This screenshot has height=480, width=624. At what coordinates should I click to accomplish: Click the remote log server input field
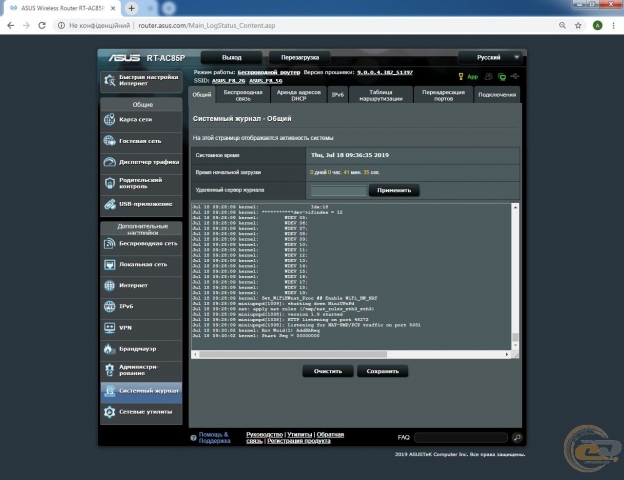338,190
